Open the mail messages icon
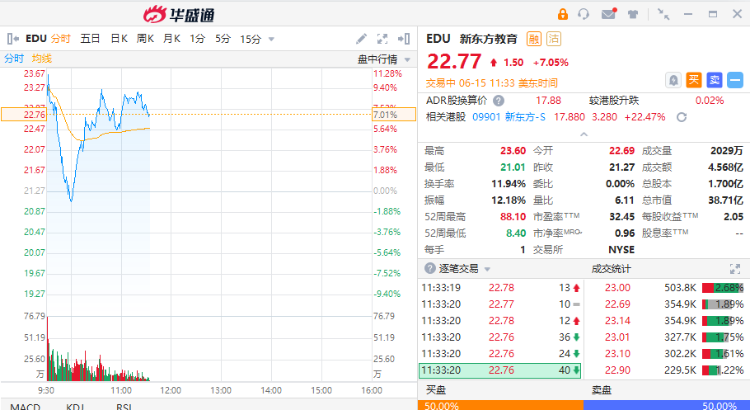 (x=608, y=14)
